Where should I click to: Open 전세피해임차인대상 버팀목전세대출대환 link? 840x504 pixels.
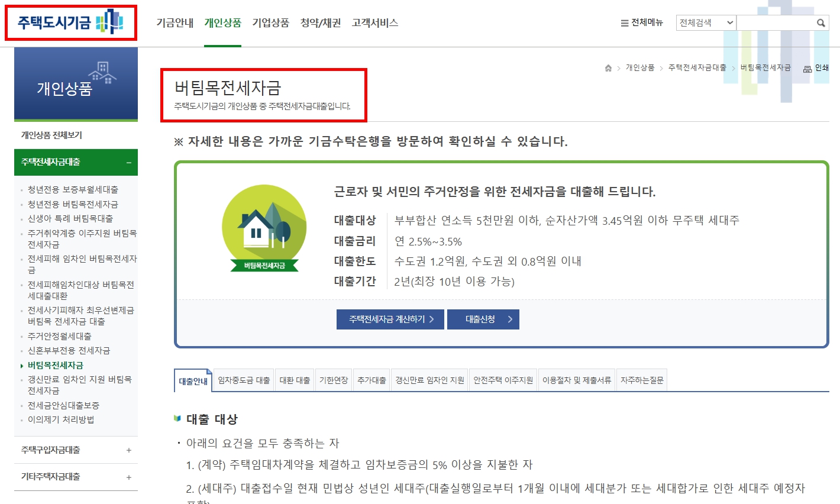(81, 290)
